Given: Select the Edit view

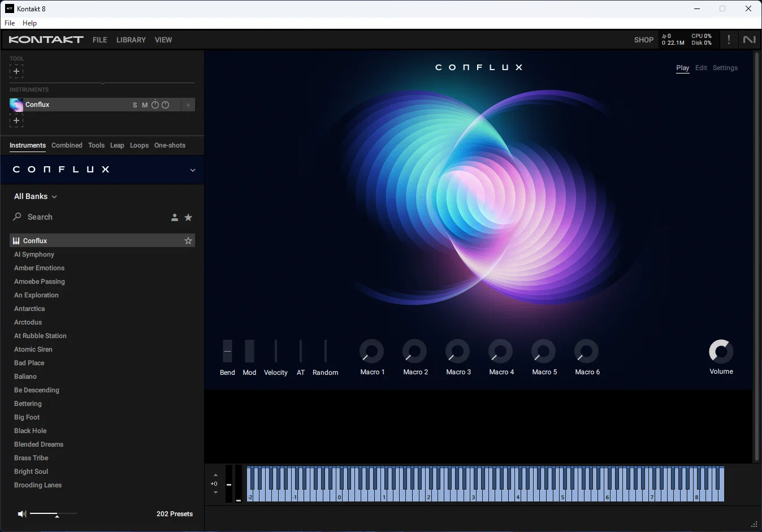Looking at the screenshot, I should coord(701,68).
